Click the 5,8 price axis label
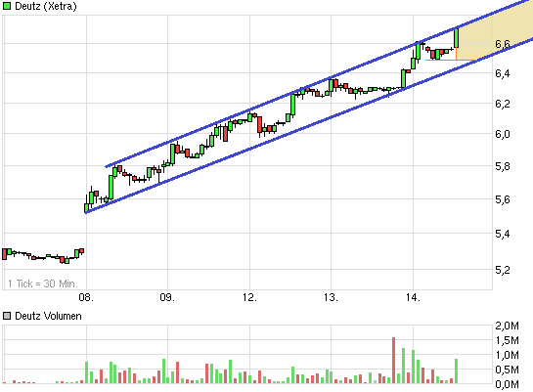This screenshot has height=392, width=533. pyautogui.click(x=503, y=166)
